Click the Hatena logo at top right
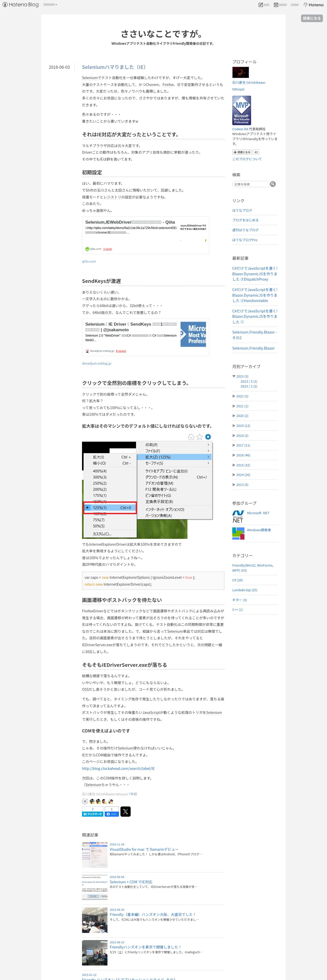This screenshot has height=980, width=327. tap(313, 5)
